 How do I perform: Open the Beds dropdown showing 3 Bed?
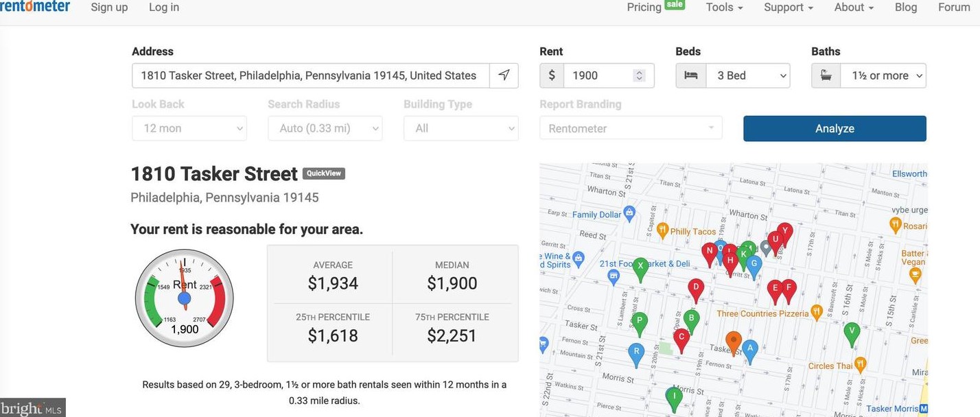tap(733, 75)
